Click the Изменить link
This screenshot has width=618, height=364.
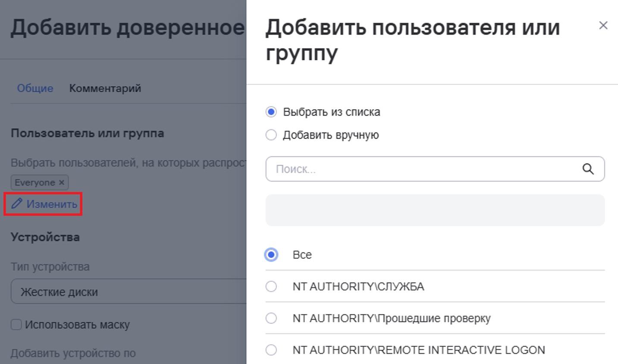pos(52,204)
